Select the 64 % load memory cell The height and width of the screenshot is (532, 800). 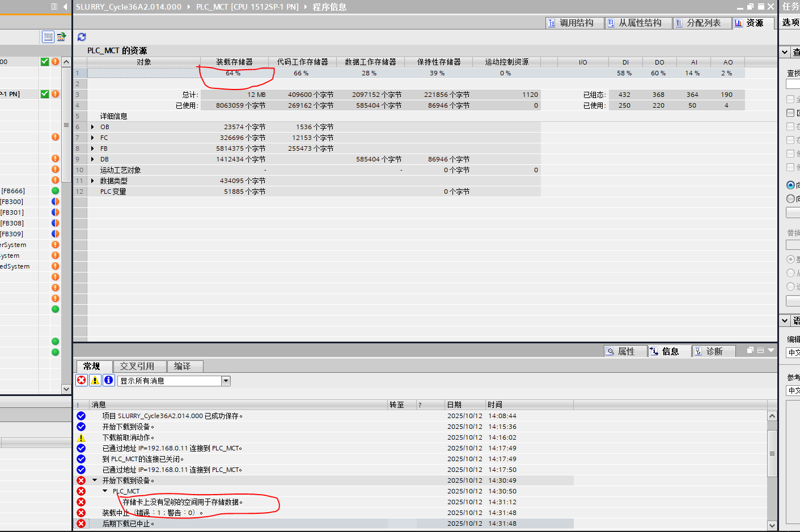coord(233,73)
